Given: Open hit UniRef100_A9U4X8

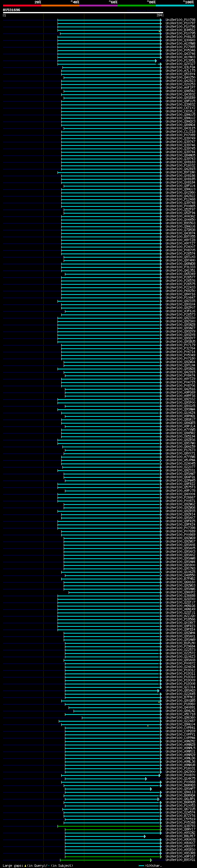Looking at the screenshot, I should pyautogui.click(x=180, y=839).
